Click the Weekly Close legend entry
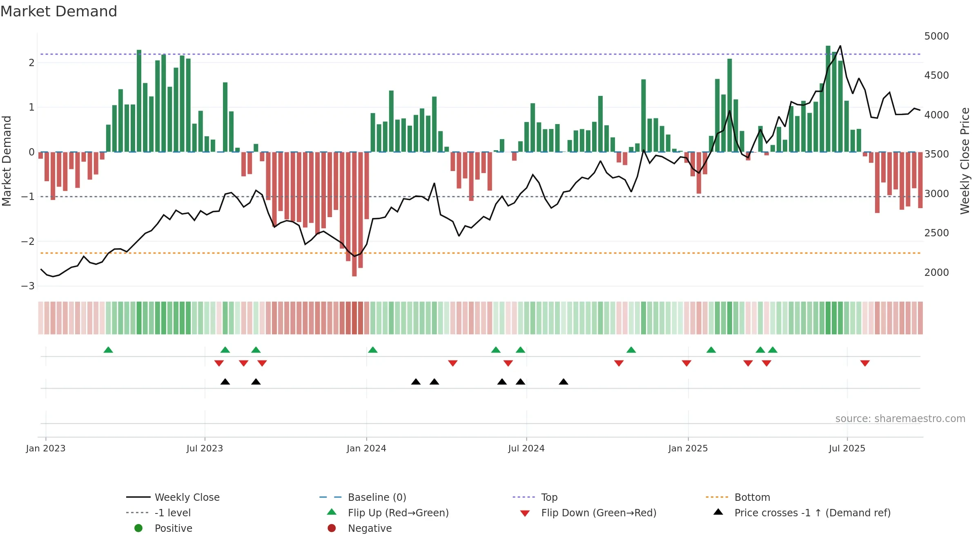 (x=173, y=497)
